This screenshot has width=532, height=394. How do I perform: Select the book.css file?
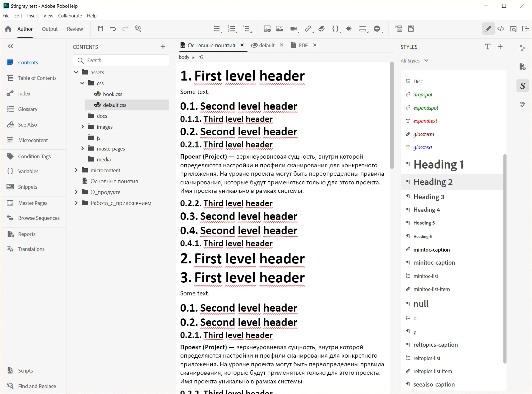(108, 94)
